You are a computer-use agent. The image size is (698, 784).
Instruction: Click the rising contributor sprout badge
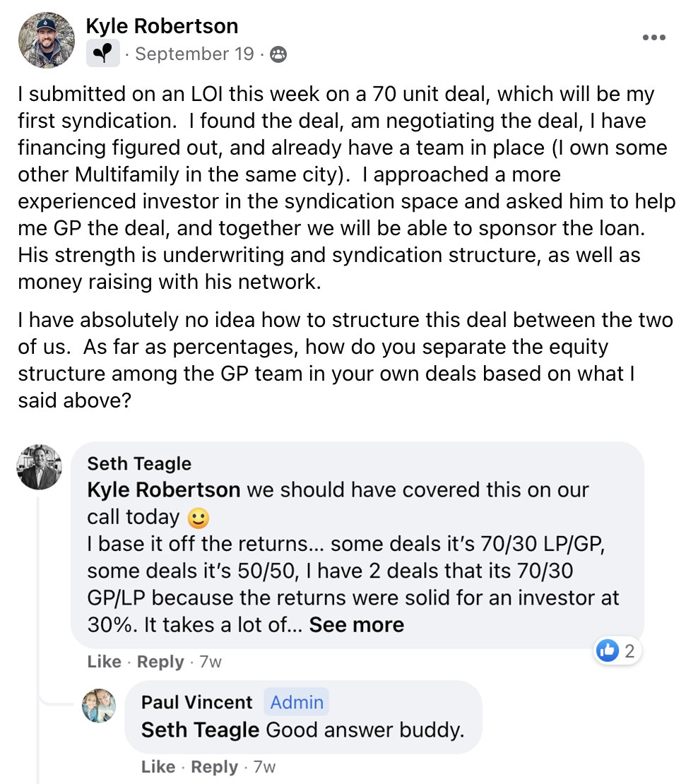pyautogui.click(x=103, y=54)
